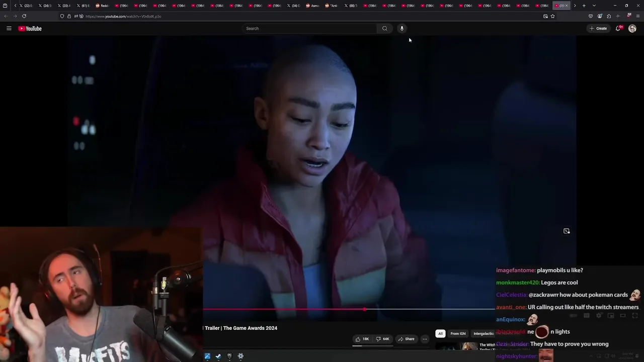The height and width of the screenshot is (362, 644).
Task: Switch to the Reddit tab starting "Anti-
Action: point(332,6)
